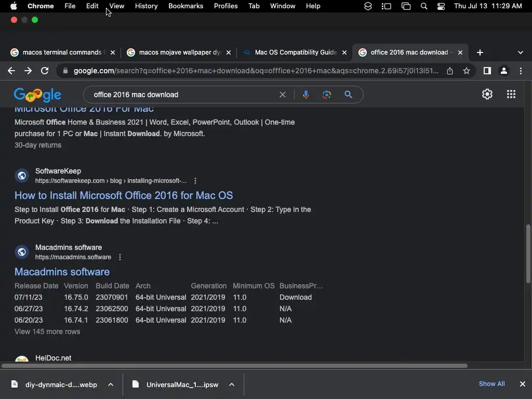Image resolution: width=532 pixels, height=399 pixels.
Task: Open the Tab menu
Action: [254, 6]
